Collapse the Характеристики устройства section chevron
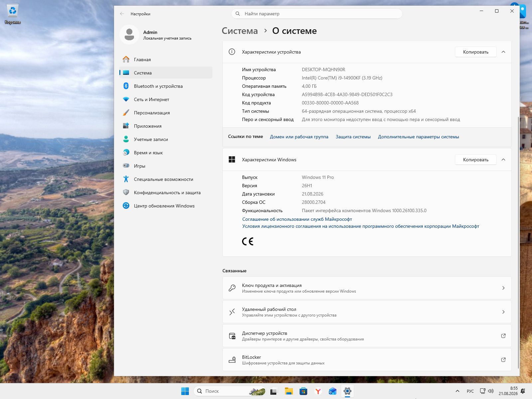Screen dimensions: 532x399 click(503, 52)
